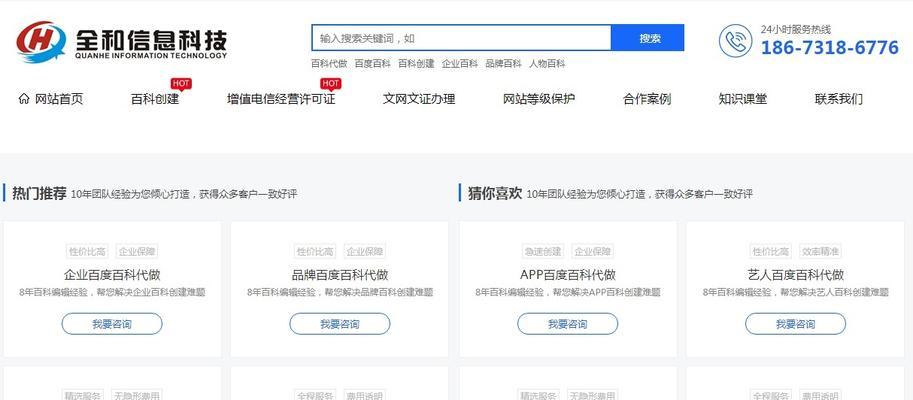Click the 急速创建 tag on the APP card
Viewport: 913px width, 400px height.
pyautogui.click(x=543, y=252)
